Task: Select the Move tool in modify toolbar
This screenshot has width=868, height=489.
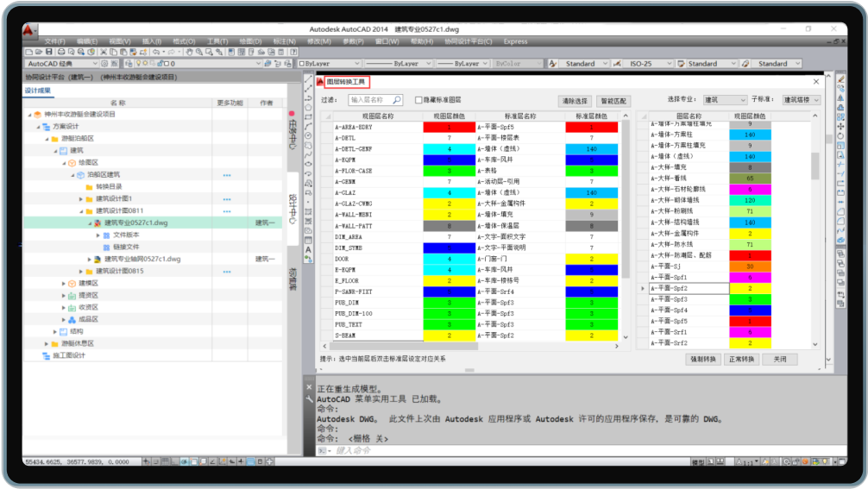Action: point(840,126)
